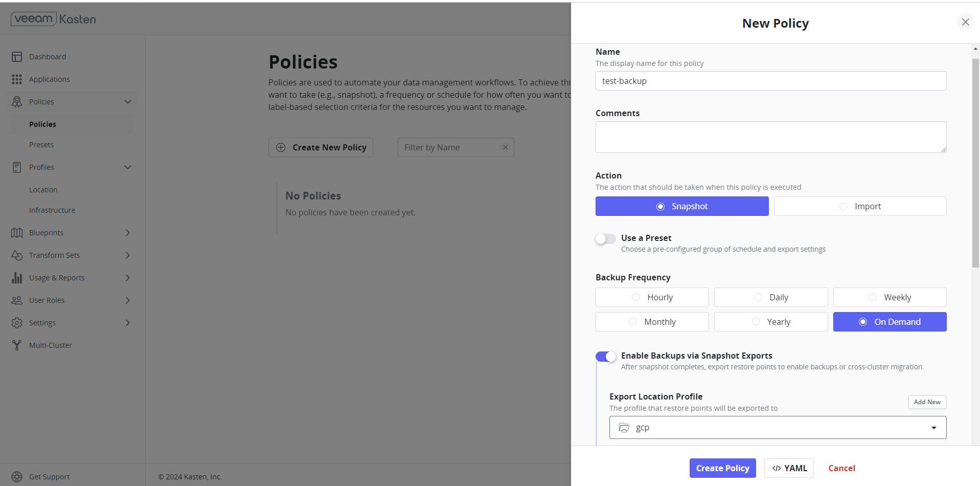Open Multi-Cluster from the sidebar
The height and width of the screenshot is (486, 980).
(17, 345)
